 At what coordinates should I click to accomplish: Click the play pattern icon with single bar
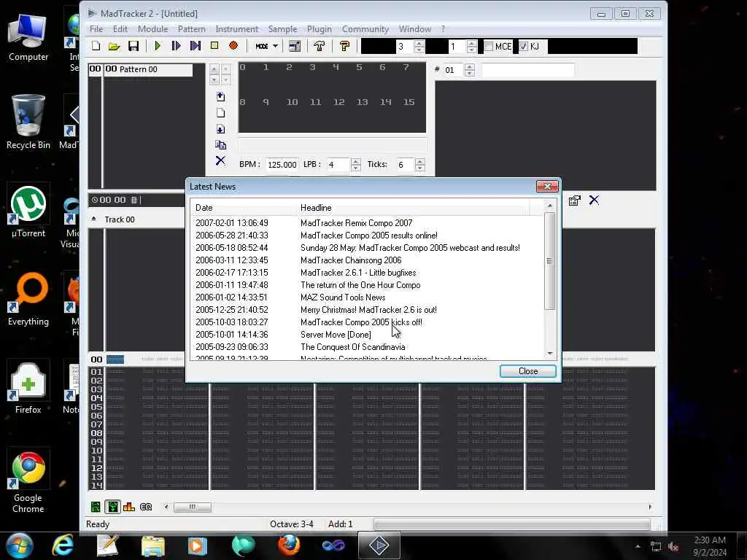pyautogui.click(x=176, y=46)
